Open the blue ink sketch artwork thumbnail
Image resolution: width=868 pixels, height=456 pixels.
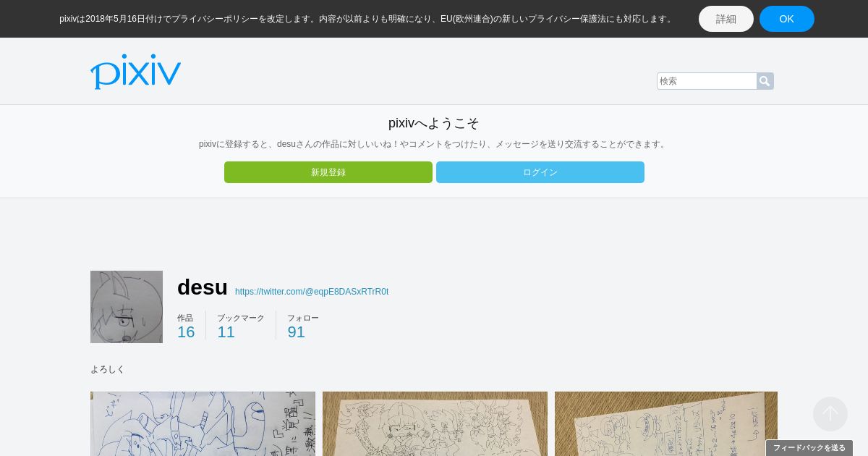[x=203, y=423]
